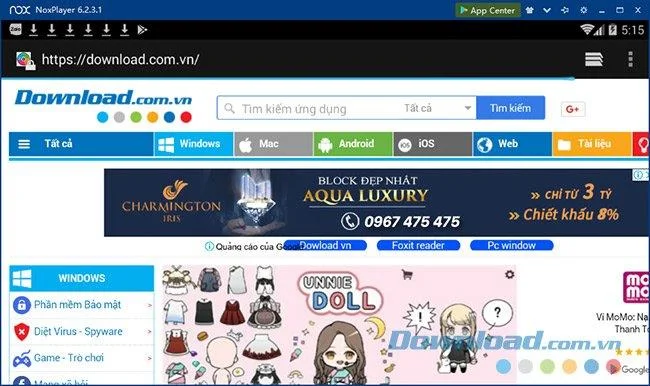Open the browser three-dot overflow menu
The height and width of the screenshot is (386, 650).
(630, 59)
